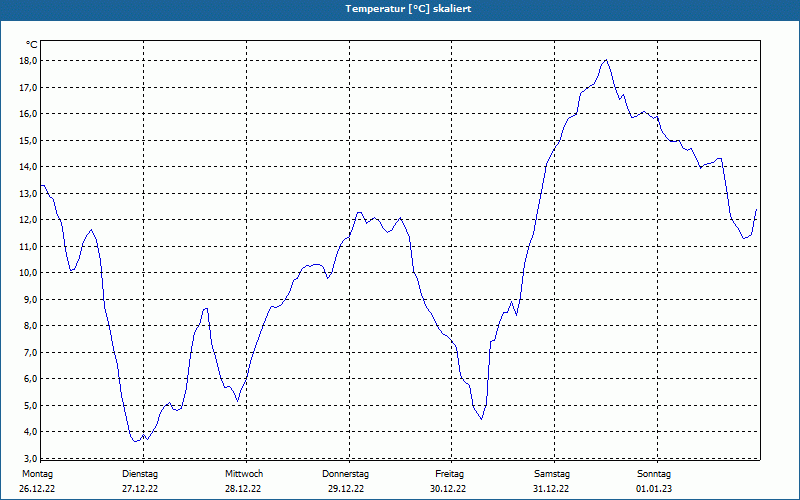This screenshot has width=800, height=500.
Task: Click the 27.12.22 date label
Action: 140,489
